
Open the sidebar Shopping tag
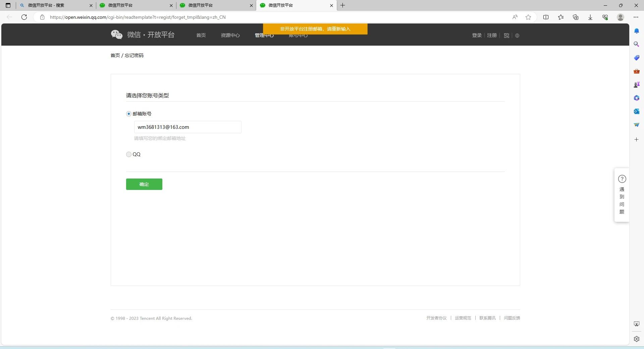(637, 58)
